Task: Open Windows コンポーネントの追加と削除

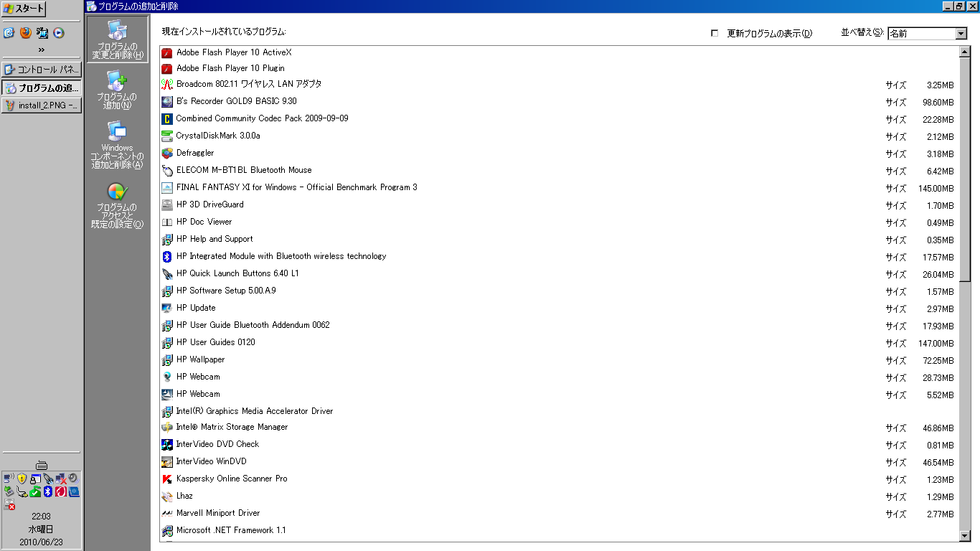Action: coord(118,145)
